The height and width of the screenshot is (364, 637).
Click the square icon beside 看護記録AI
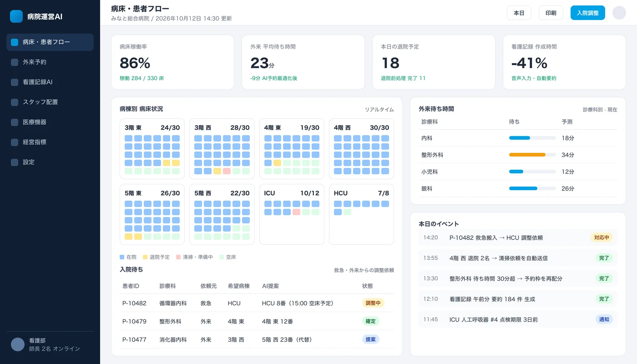(15, 82)
